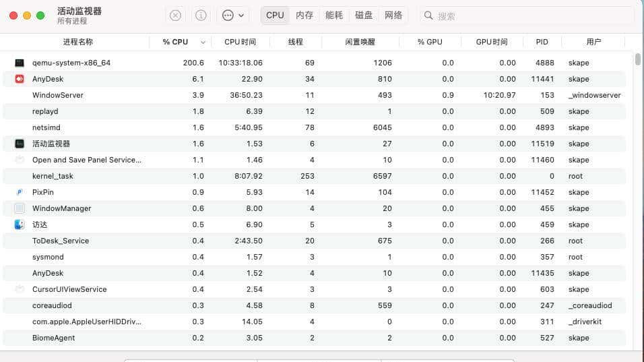This screenshot has width=644, height=362.
Task: Click the 活动监视器 process icon
Action: (x=20, y=144)
